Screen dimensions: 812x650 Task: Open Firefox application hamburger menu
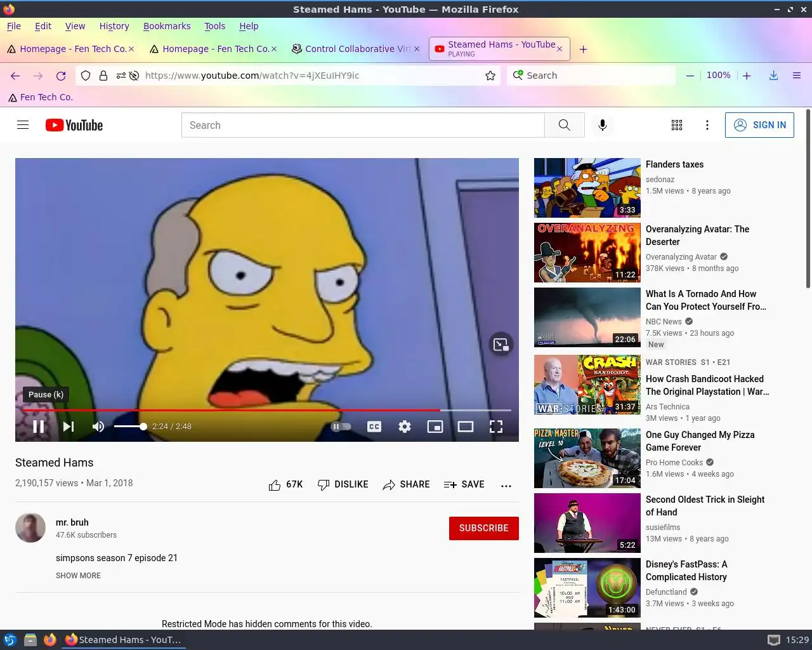point(797,76)
